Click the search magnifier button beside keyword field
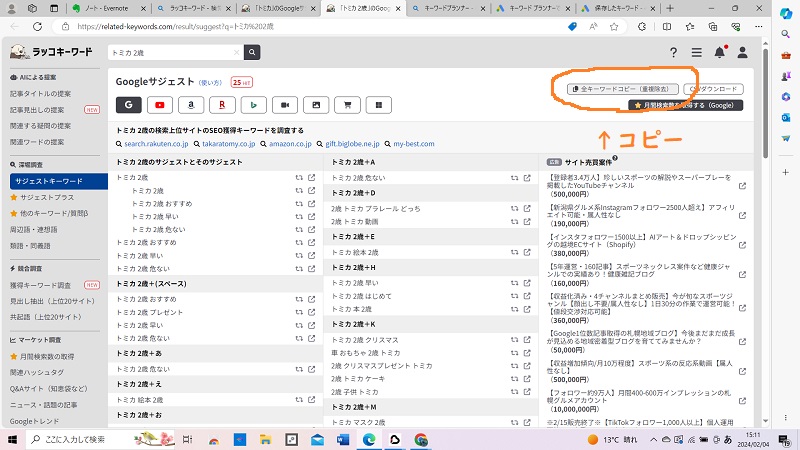 252,52
